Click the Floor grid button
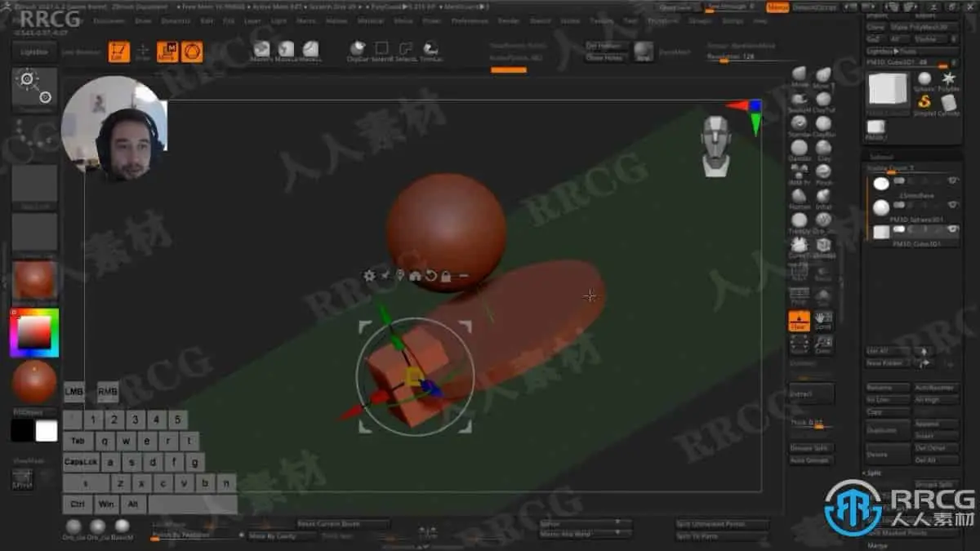 (800, 321)
